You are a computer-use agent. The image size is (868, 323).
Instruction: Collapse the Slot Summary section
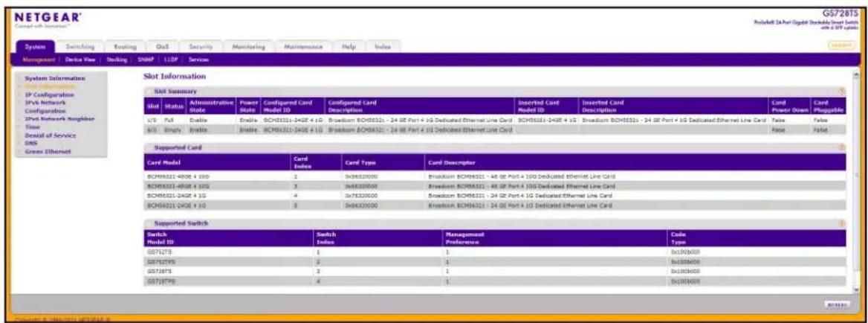coord(149,90)
